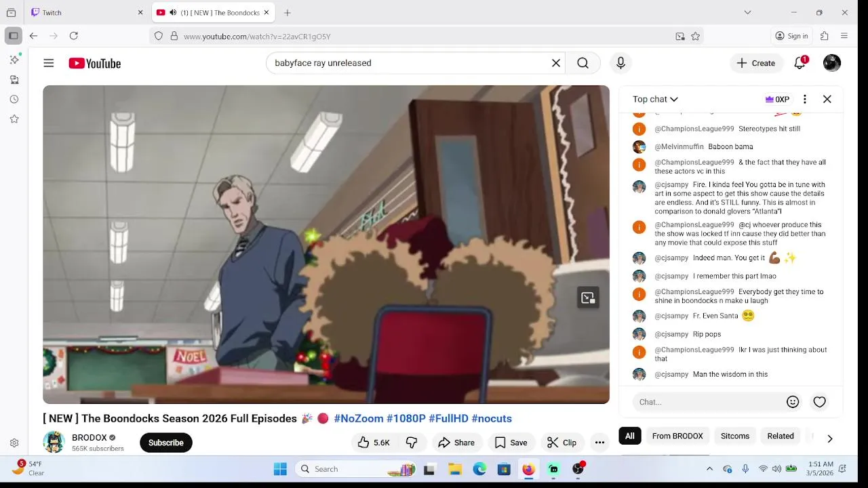Viewport: 868px width, 488px height.
Task: Open the tab-overview icon beside Twitch tab
Action: 12,12
